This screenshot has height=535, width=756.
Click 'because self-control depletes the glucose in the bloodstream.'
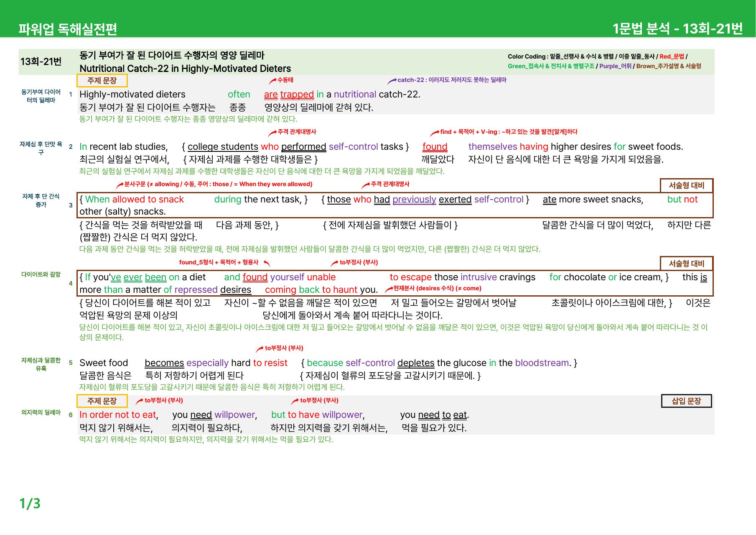[438, 363]
